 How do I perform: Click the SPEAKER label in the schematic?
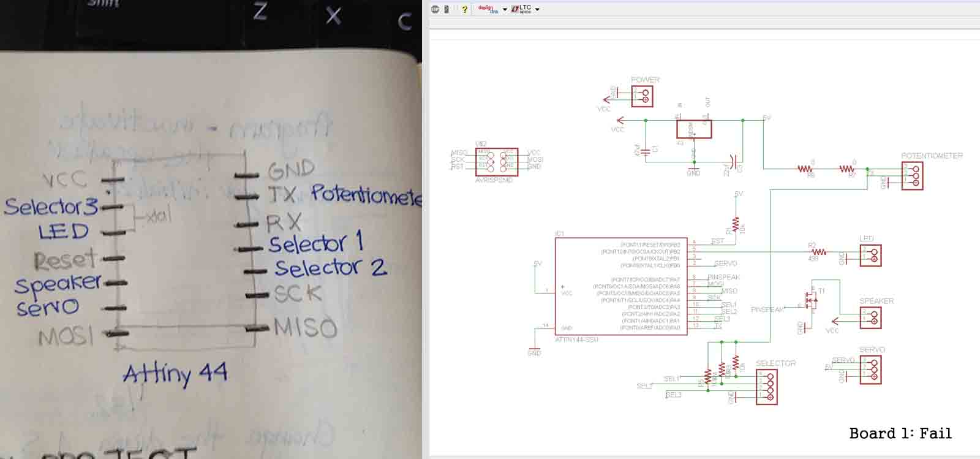click(876, 301)
